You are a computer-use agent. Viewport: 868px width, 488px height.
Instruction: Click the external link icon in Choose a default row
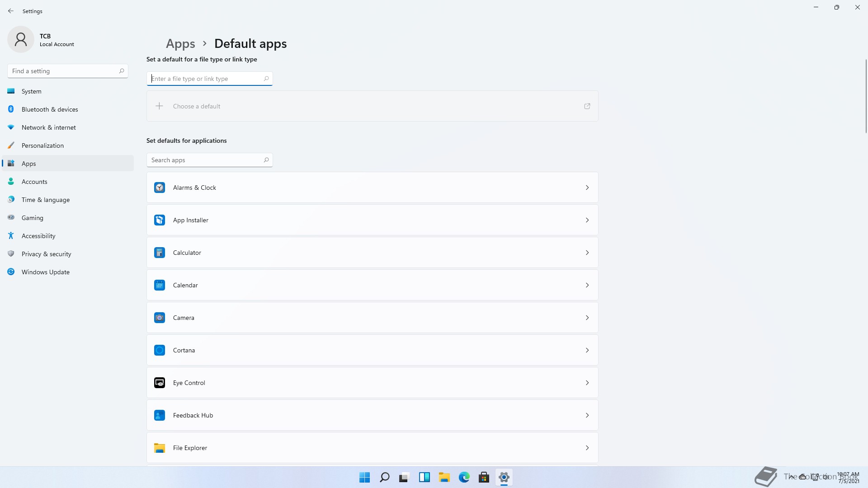pyautogui.click(x=587, y=106)
